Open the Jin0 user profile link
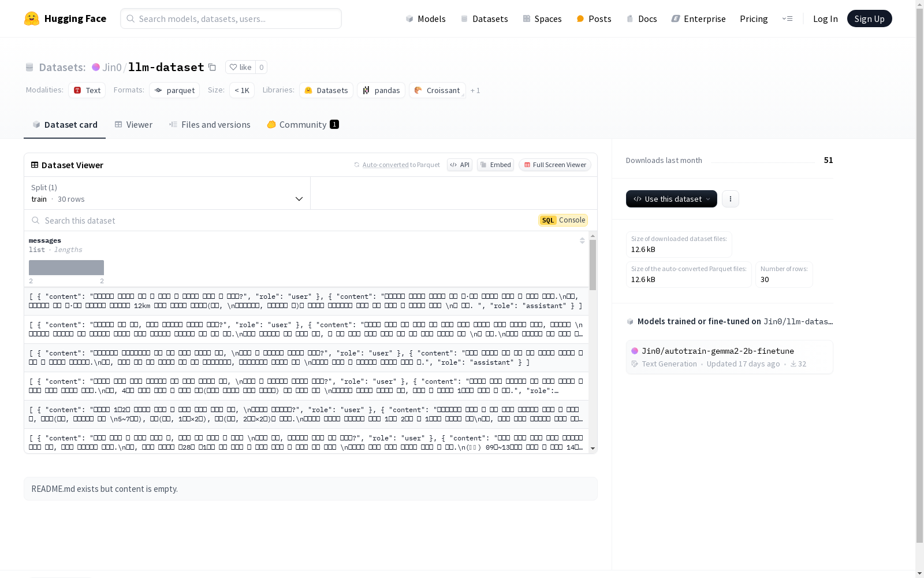924x578 pixels. (112, 67)
